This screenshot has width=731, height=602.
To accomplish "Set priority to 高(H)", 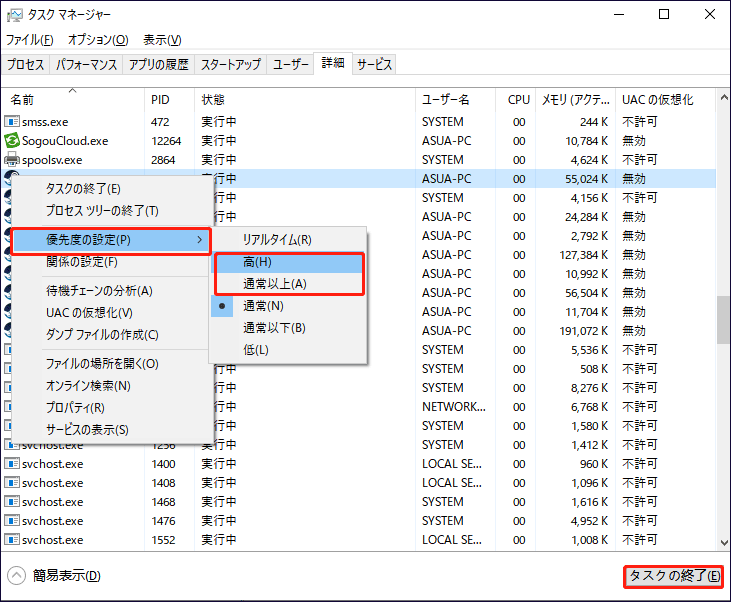I will pos(256,262).
